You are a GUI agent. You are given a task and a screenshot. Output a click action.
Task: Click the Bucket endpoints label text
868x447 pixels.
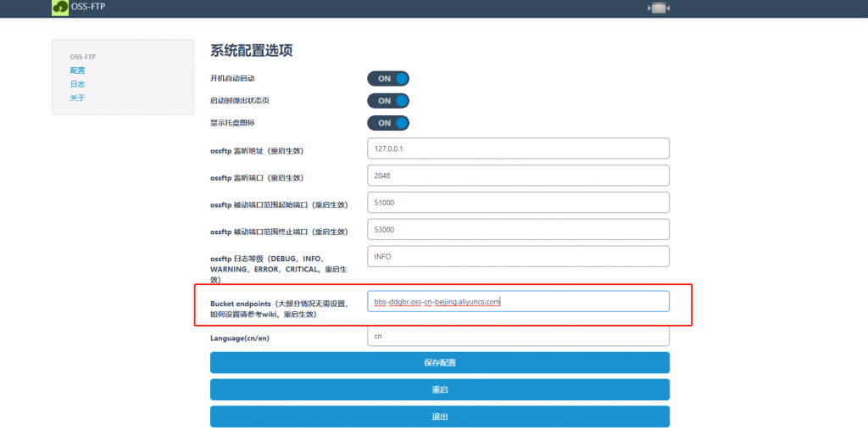(279, 309)
